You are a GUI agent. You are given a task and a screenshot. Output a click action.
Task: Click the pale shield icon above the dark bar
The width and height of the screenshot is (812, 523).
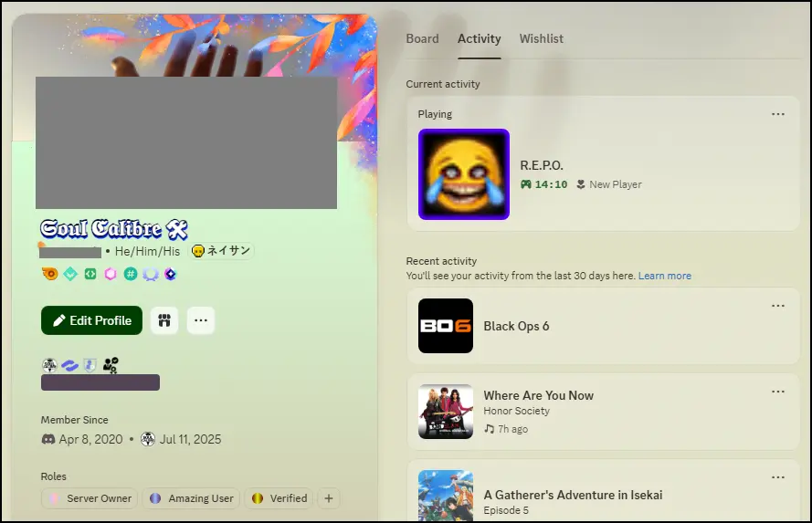pyautogui.click(x=90, y=365)
